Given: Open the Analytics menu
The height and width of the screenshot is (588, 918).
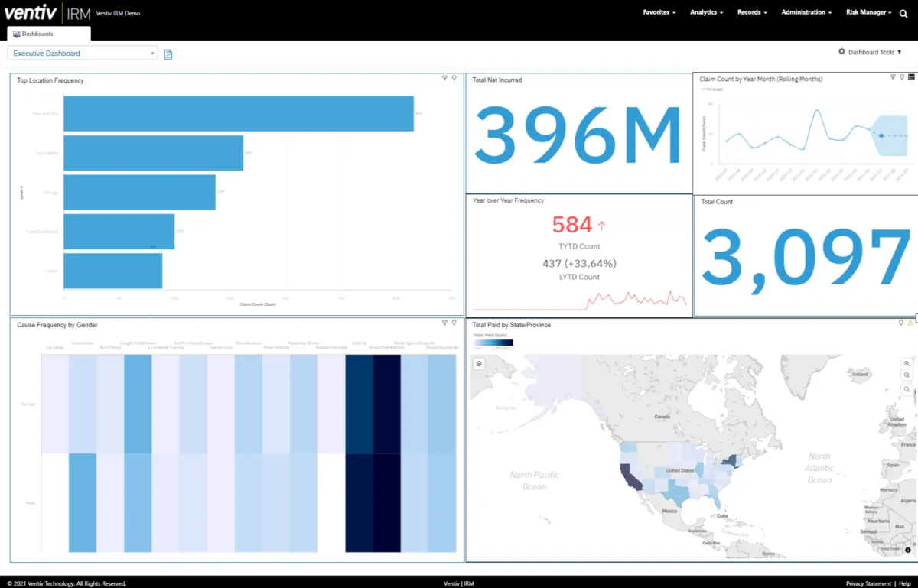Looking at the screenshot, I should pos(706,12).
